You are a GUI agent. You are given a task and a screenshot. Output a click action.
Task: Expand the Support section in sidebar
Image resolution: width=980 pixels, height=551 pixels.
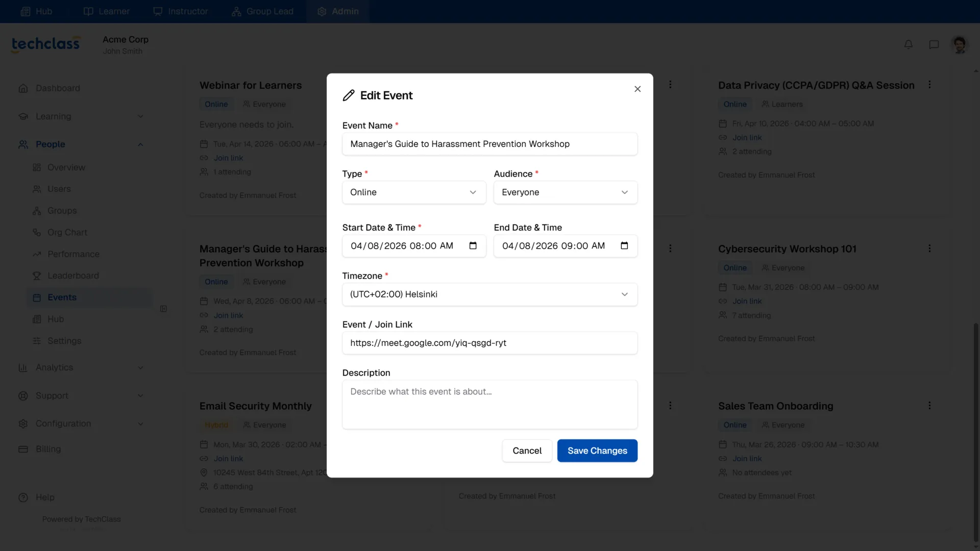tap(82, 395)
